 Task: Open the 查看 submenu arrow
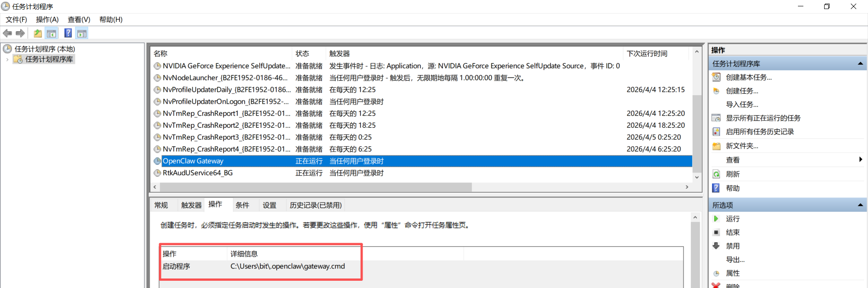[860, 159]
